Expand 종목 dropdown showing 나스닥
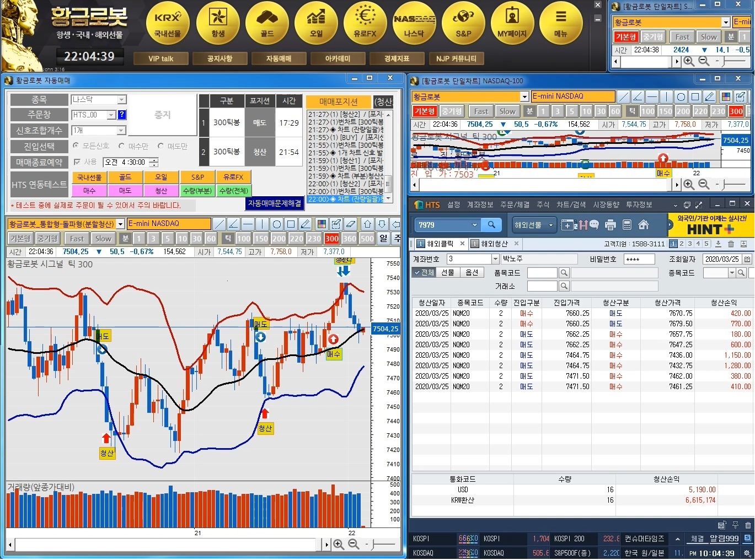Image resolution: width=755 pixels, height=560 pixels. (122, 100)
